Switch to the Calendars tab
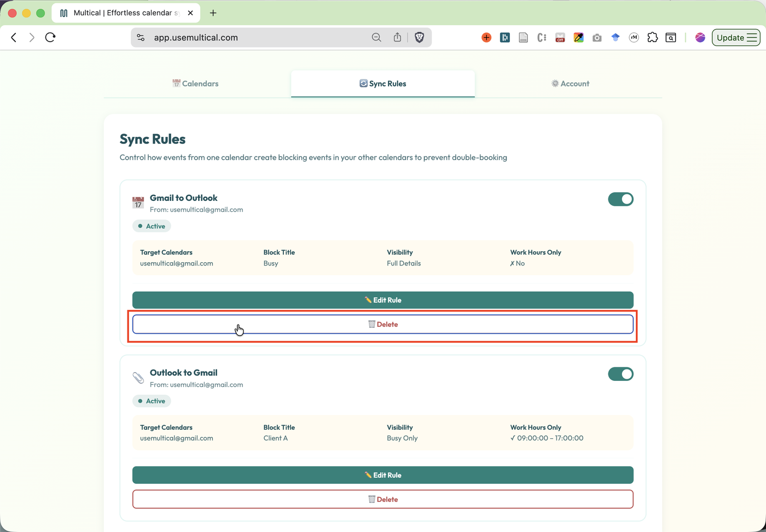The height and width of the screenshot is (532, 766). point(195,84)
